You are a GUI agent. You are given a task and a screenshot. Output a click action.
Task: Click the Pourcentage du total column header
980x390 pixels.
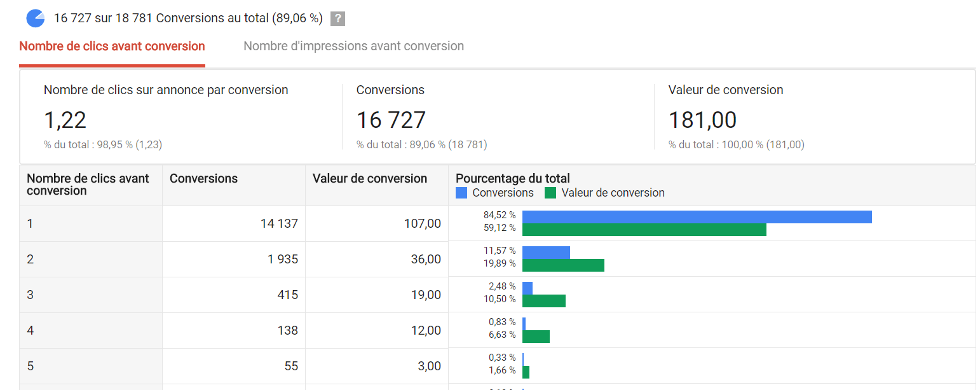(x=511, y=178)
